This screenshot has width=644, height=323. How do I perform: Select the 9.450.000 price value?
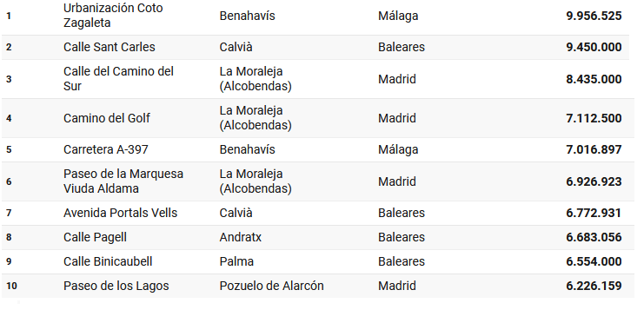(594, 47)
